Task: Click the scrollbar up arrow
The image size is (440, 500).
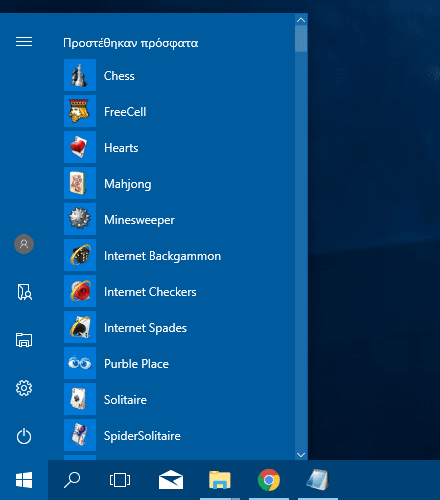Action: tap(301, 20)
